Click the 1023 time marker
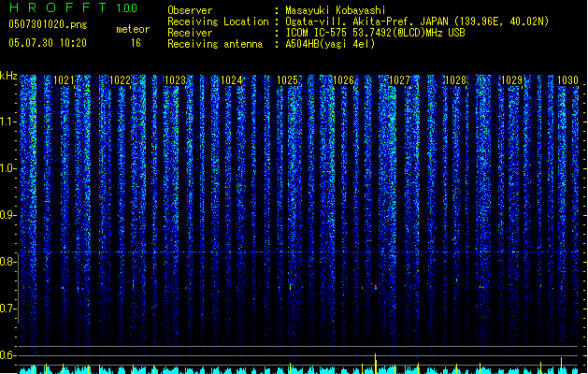Image resolution: width=588 pixels, height=374 pixels. click(x=176, y=80)
